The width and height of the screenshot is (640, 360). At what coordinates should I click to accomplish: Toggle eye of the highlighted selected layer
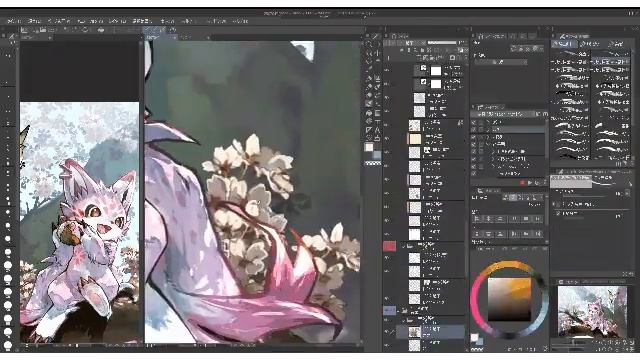pos(387,332)
